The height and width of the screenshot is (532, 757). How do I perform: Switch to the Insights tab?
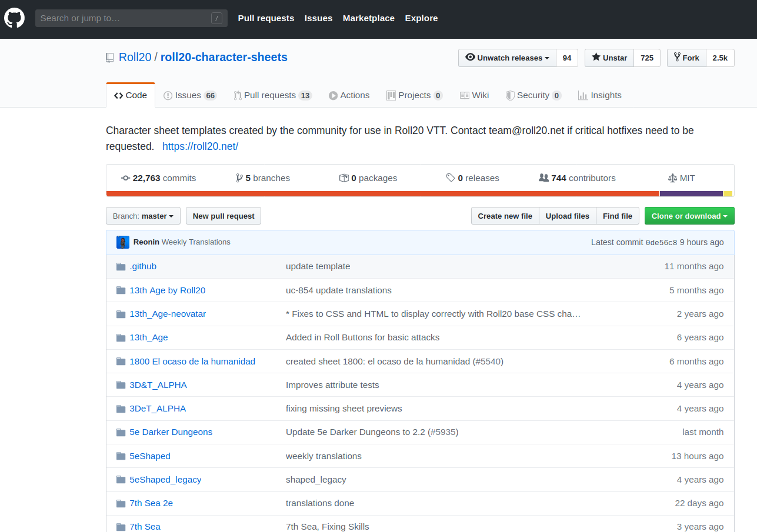(600, 95)
